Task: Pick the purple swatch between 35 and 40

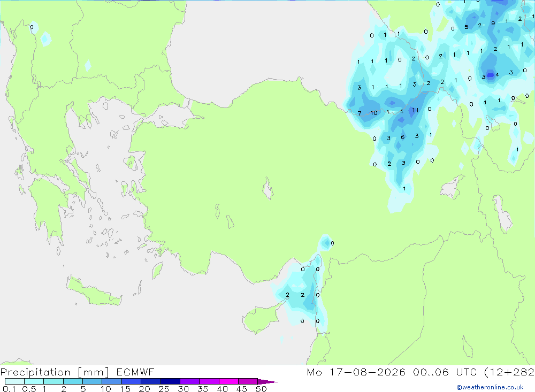Action: (x=209, y=381)
